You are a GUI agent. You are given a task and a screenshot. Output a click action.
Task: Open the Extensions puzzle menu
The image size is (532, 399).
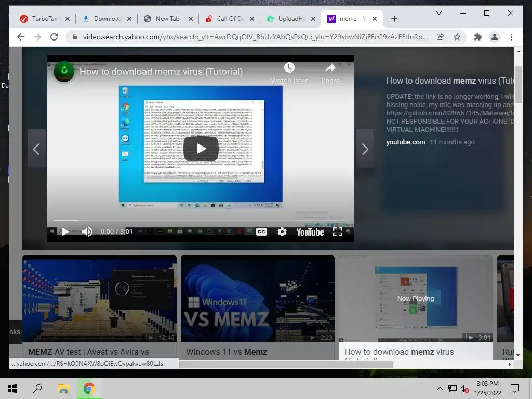coord(478,37)
